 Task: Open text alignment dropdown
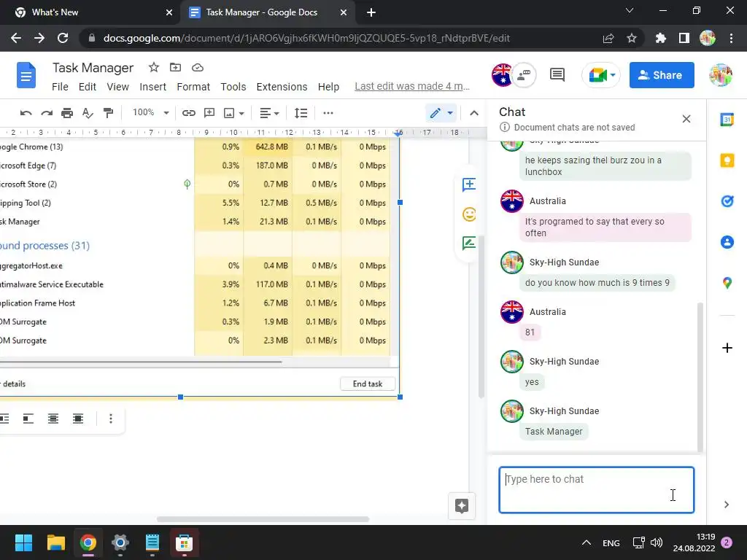click(x=269, y=113)
